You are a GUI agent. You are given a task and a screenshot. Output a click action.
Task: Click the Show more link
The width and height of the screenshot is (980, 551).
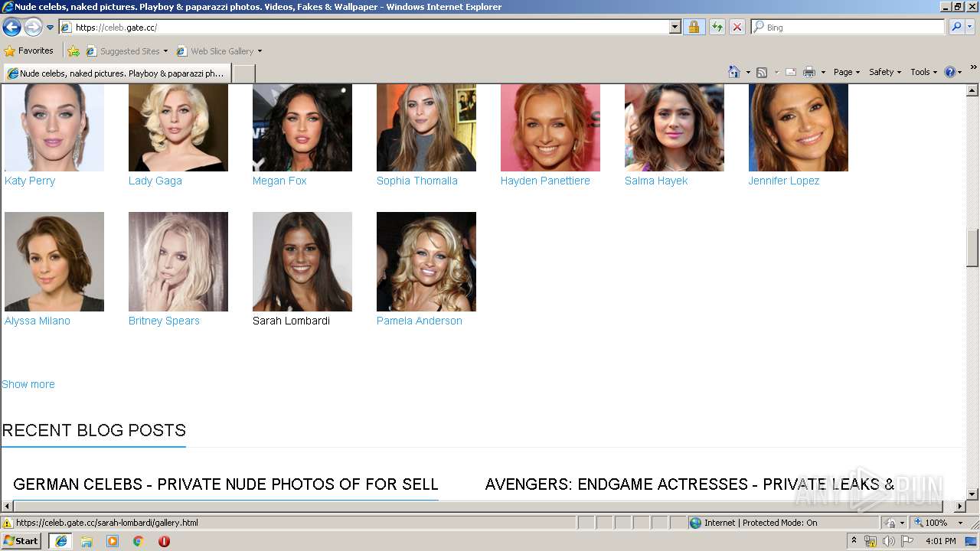point(28,384)
